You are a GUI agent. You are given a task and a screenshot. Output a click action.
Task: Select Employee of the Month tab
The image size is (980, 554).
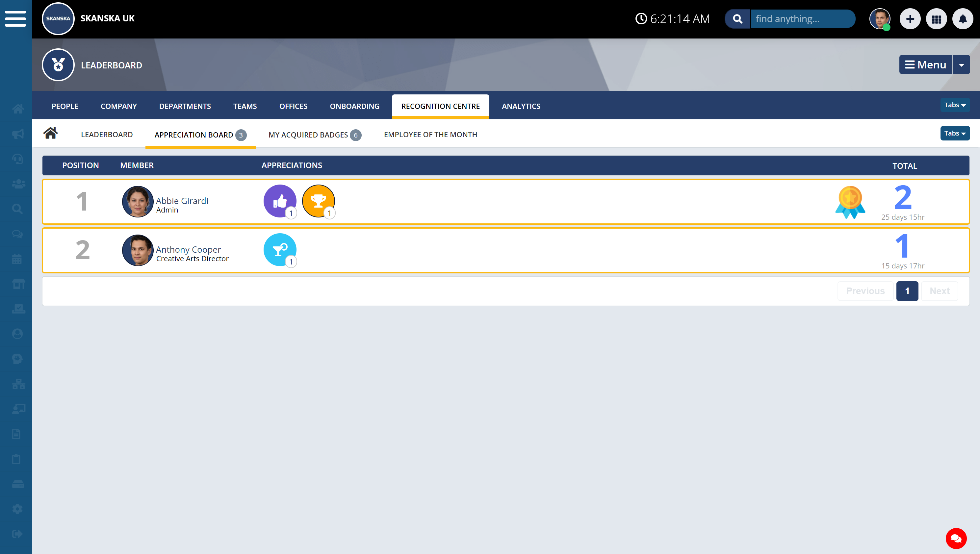tap(430, 135)
